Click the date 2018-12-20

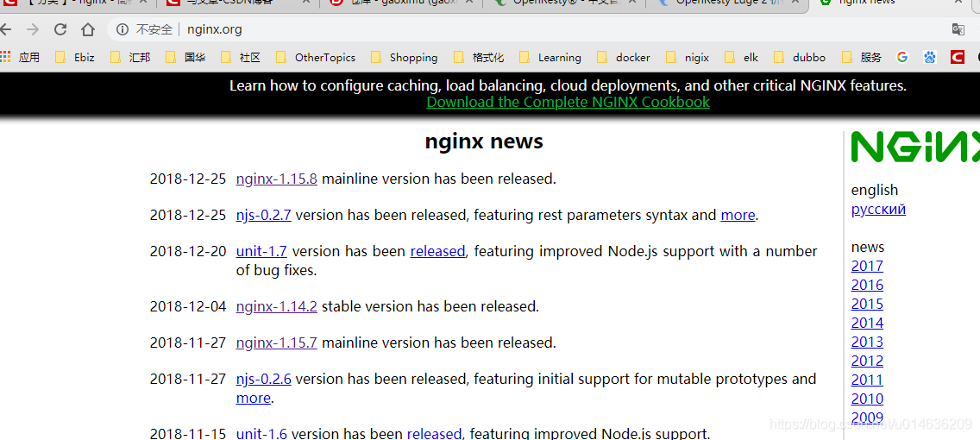pyautogui.click(x=187, y=251)
